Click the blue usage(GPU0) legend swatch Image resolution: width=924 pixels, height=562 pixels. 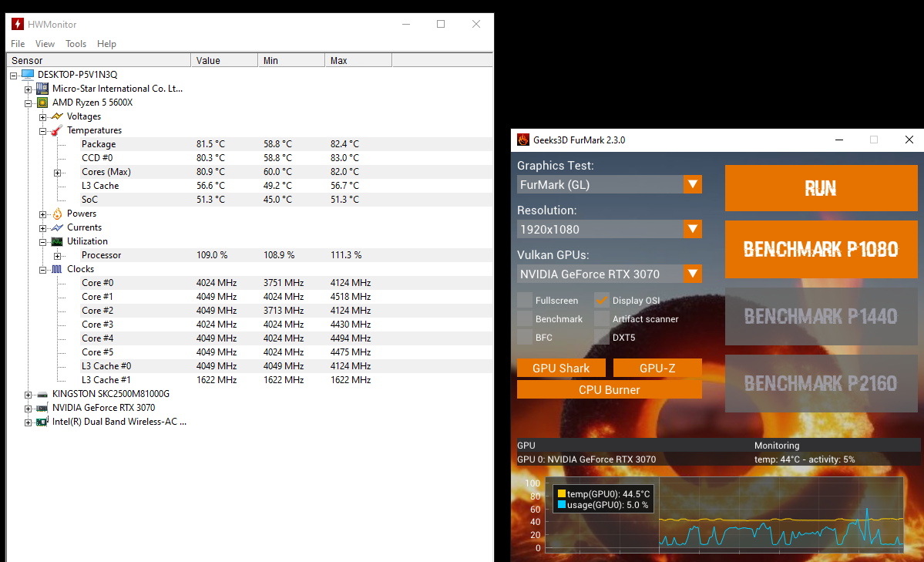[562, 505]
